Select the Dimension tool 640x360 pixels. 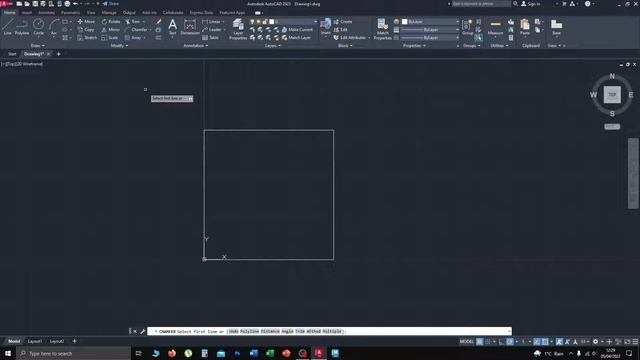click(190, 27)
